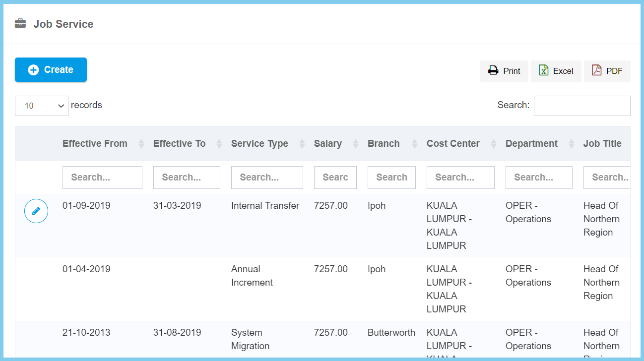644x361 pixels.
Task: Sort by Branch column arrows
Action: tap(415, 144)
